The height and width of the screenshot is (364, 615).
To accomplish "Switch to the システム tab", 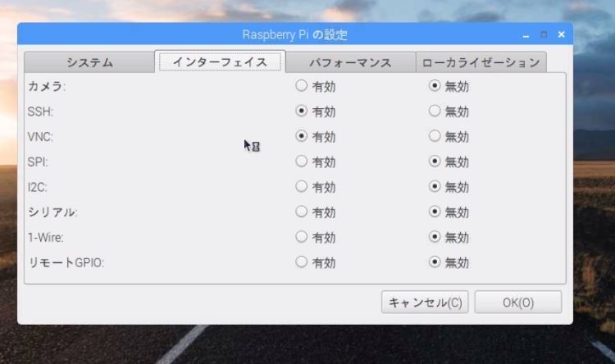I will (x=89, y=62).
